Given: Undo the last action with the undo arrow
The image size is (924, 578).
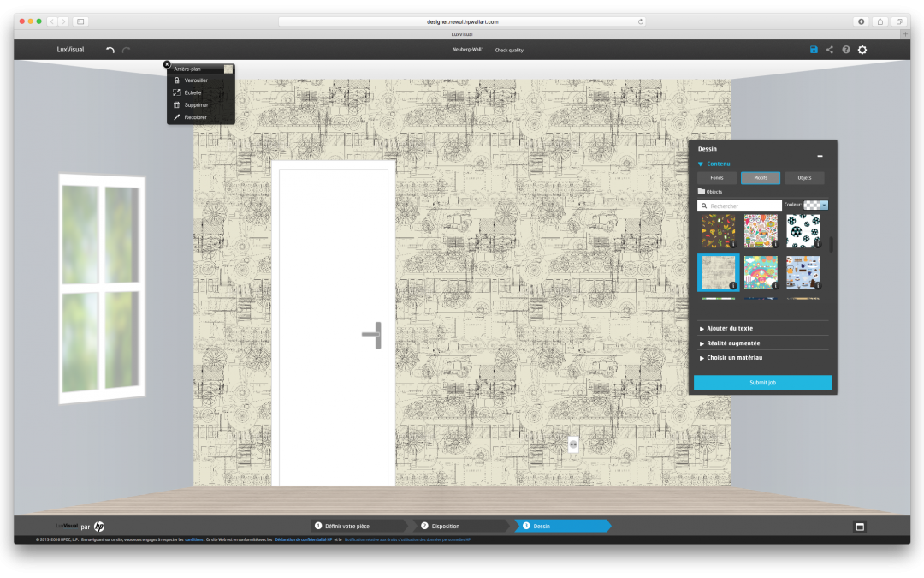Looking at the screenshot, I should pyautogui.click(x=110, y=51).
